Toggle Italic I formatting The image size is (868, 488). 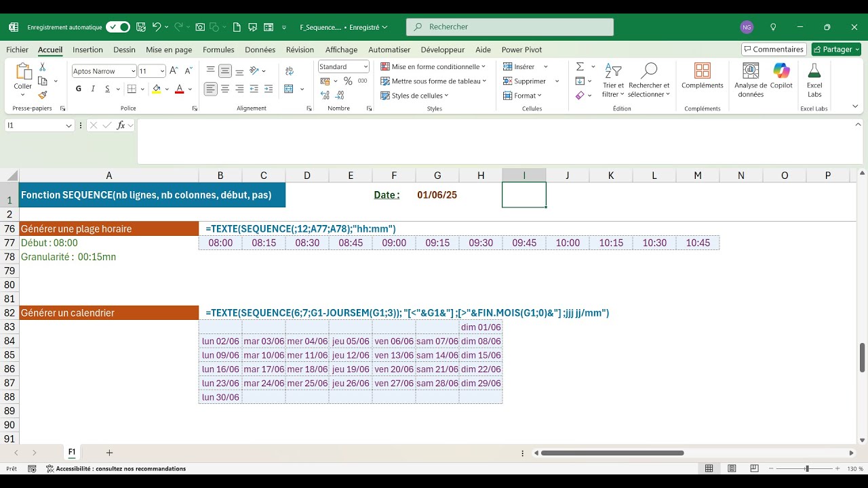coord(93,89)
